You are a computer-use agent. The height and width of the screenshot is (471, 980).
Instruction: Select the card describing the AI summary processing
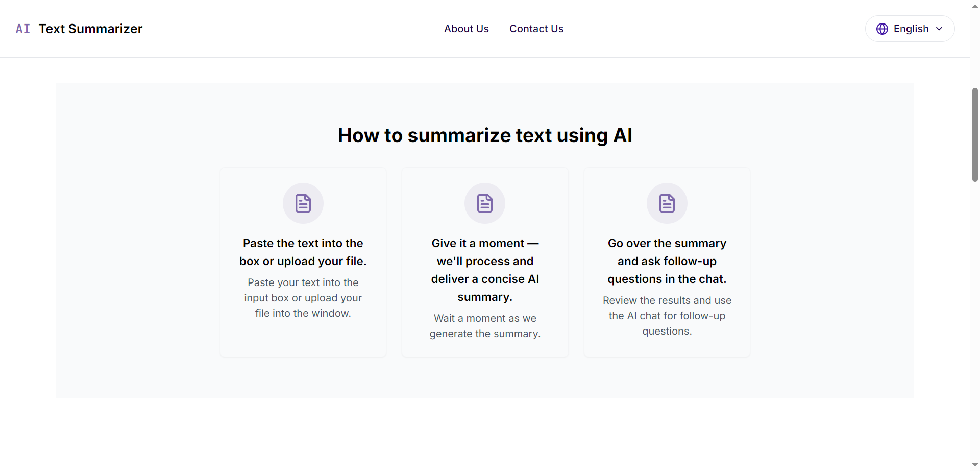coord(485,262)
